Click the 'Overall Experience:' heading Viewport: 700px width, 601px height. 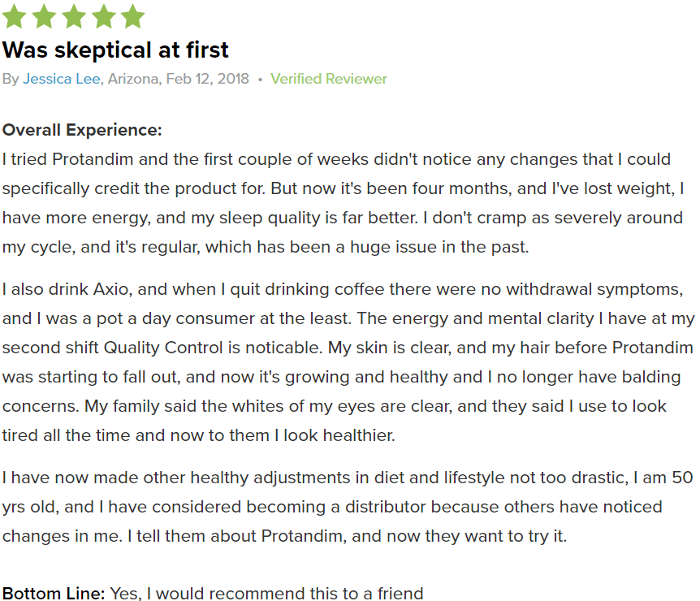(82, 130)
